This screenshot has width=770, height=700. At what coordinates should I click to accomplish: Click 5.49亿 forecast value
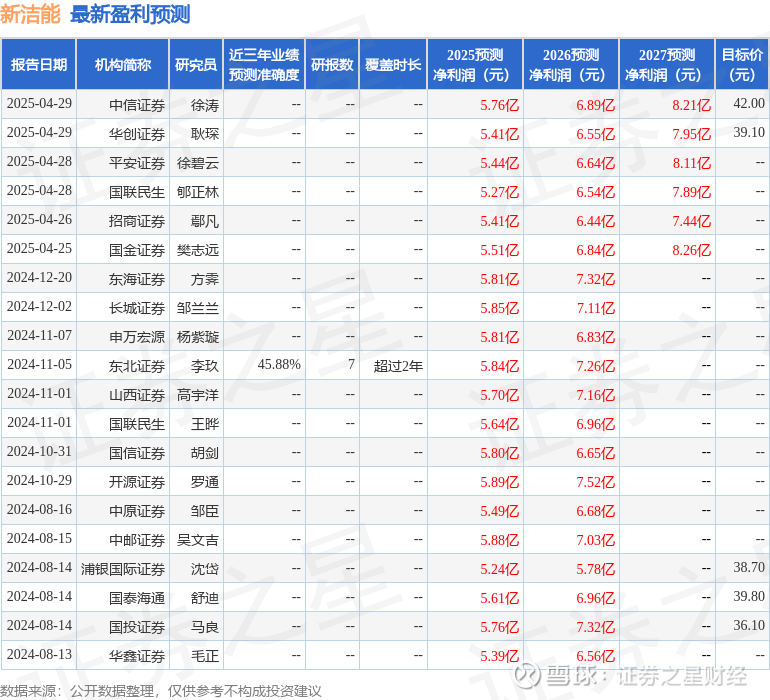point(499,511)
